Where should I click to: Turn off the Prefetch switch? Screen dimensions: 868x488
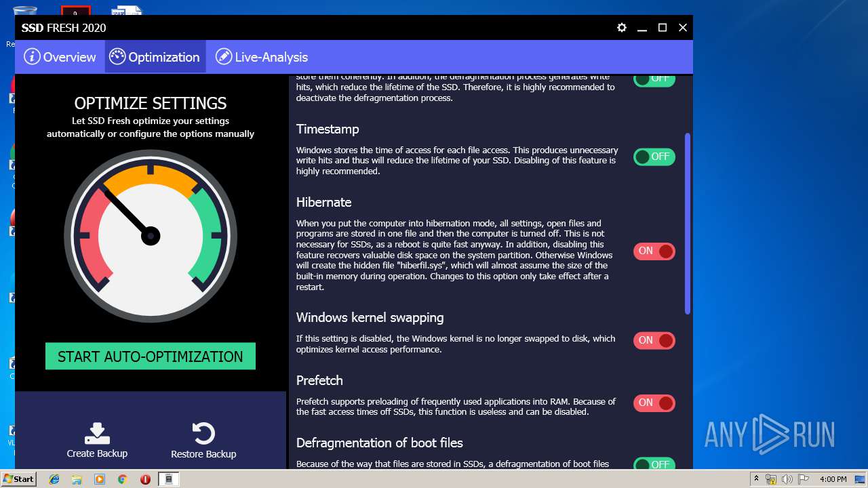(654, 403)
